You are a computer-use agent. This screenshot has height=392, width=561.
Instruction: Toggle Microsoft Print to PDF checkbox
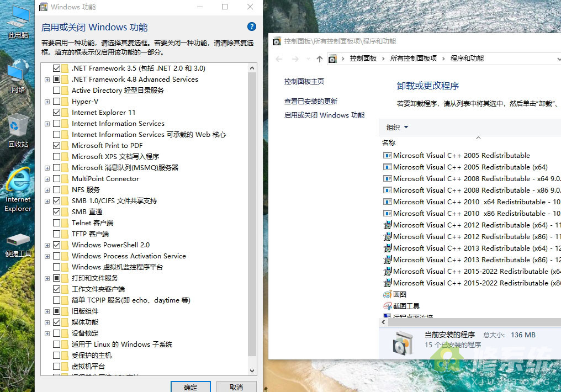pyautogui.click(x=56, y=146)
